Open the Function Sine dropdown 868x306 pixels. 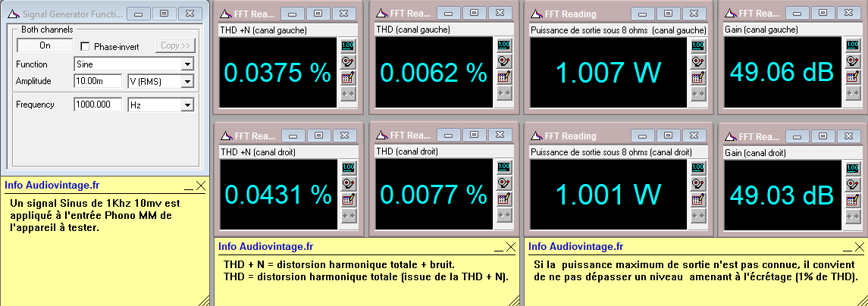click(x=188, y=64)
